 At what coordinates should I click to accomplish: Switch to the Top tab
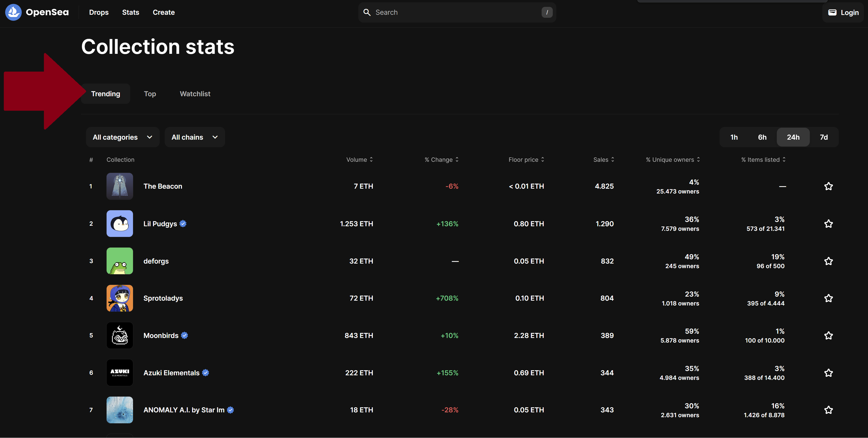tap(149, 94)
